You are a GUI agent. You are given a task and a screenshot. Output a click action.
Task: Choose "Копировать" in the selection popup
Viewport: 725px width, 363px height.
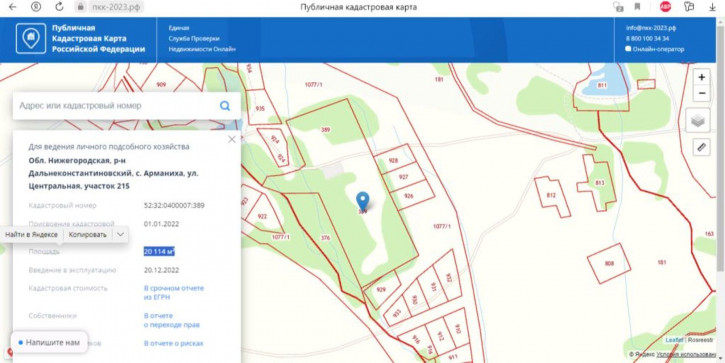(x=87, y=234)
